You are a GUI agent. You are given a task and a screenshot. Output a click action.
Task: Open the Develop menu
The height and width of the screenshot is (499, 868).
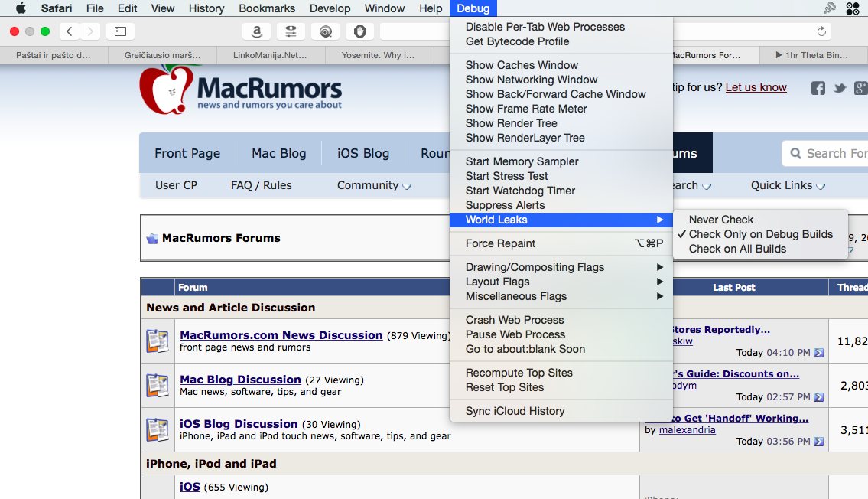pyautogui.click(x=330, y=8)
